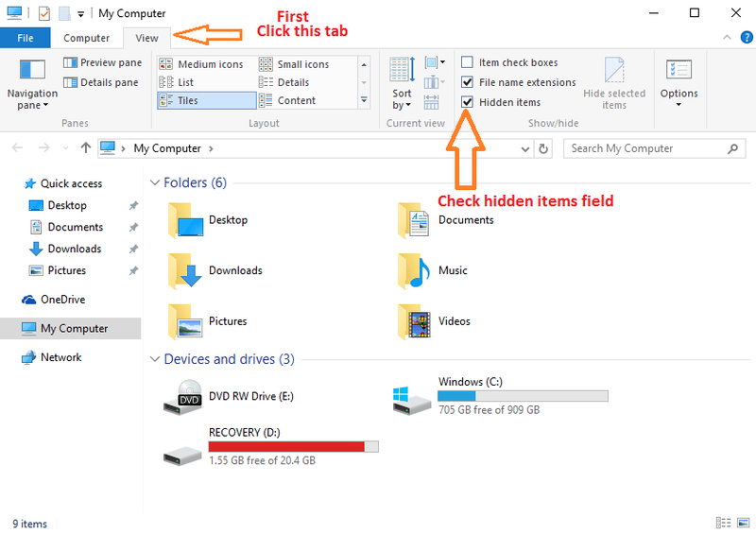Go forward with the Forward arrow
The width and height of the screenshot is (756, 534).
pos(43,147)
